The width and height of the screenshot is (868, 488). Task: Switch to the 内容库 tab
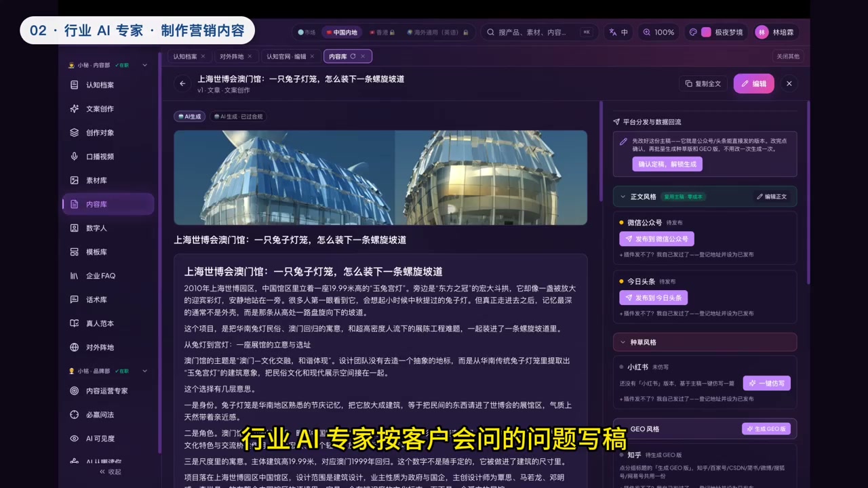tap(338, 56)
